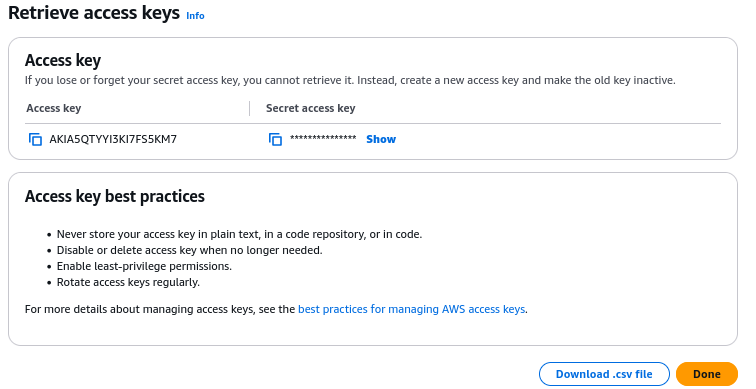Click the Secret access key column header

[310, 108]
